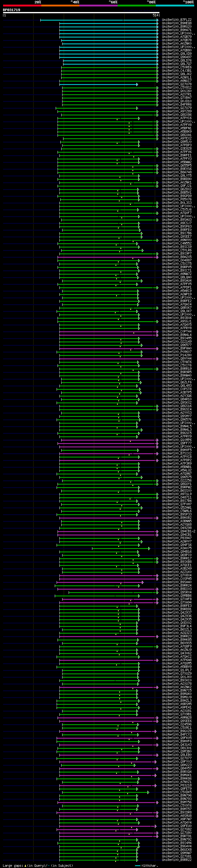This screenshot has height=868, width=197.
Task: Click the UniRef100_C4J3B1 label
Action: pyautogui.click(x=176, y=71)
